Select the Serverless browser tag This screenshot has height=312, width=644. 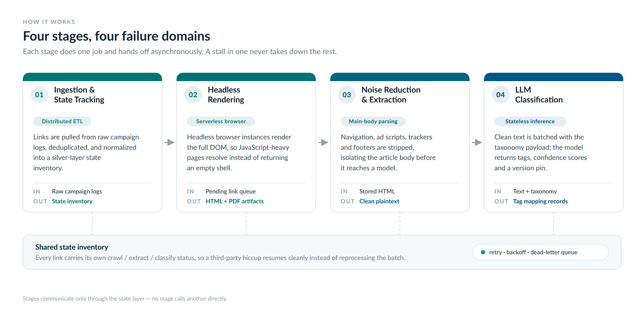[221, 121]
